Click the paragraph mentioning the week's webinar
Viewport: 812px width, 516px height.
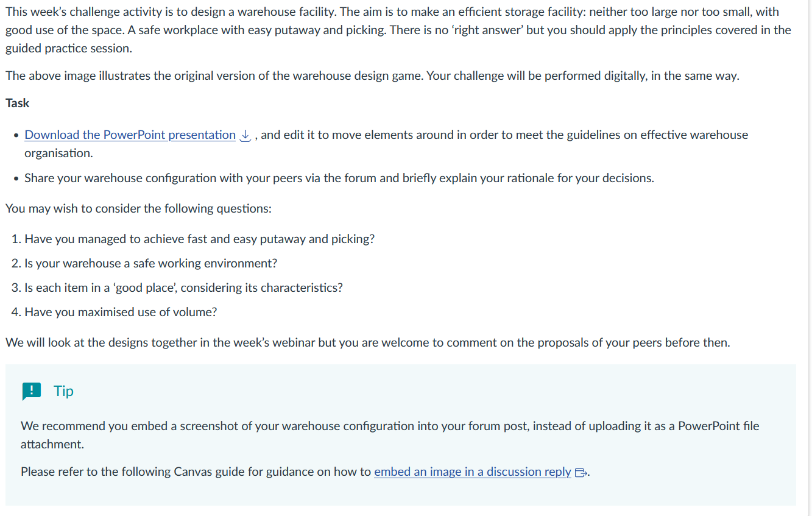(x=367, y=342)
